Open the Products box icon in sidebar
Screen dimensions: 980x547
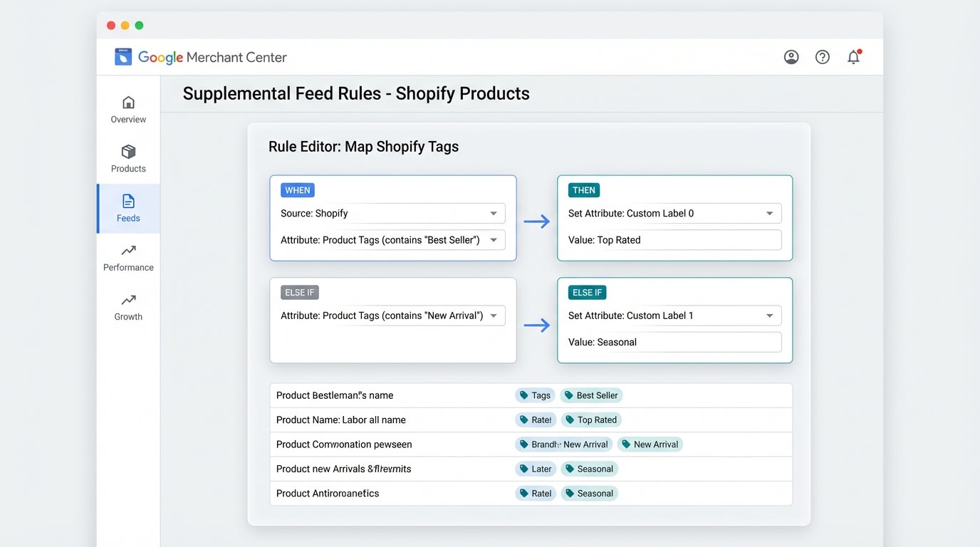point(127,152)
